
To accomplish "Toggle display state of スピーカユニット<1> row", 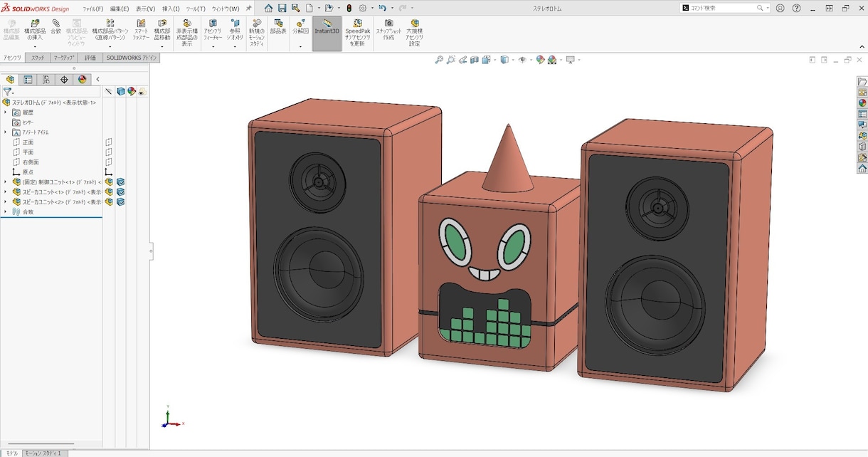I will click(x=120, y=192).
